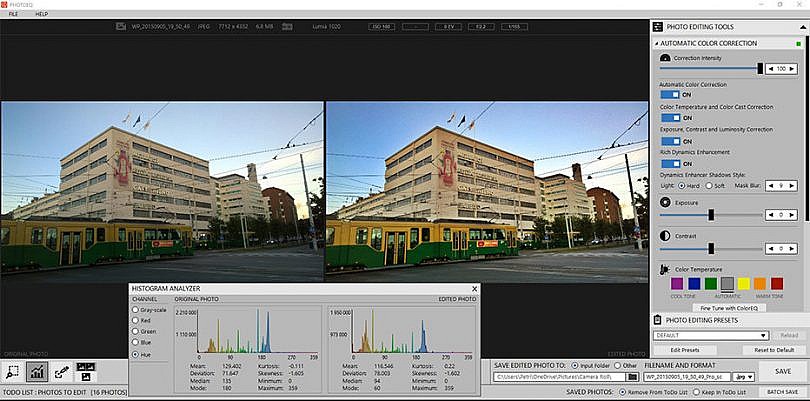Choose Other save location radio

click(x=617, y=365)
